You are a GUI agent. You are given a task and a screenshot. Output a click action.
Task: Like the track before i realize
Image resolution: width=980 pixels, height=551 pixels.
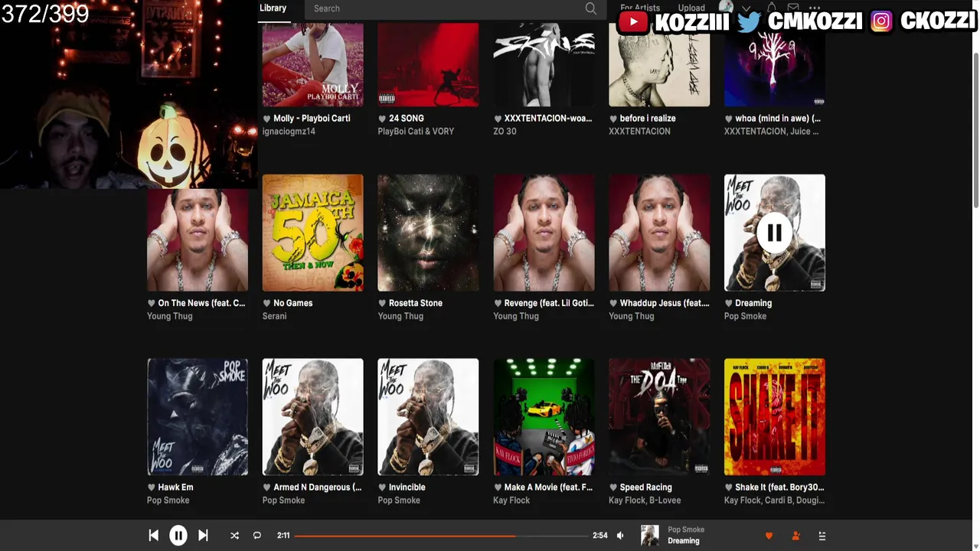coord(613,119)
